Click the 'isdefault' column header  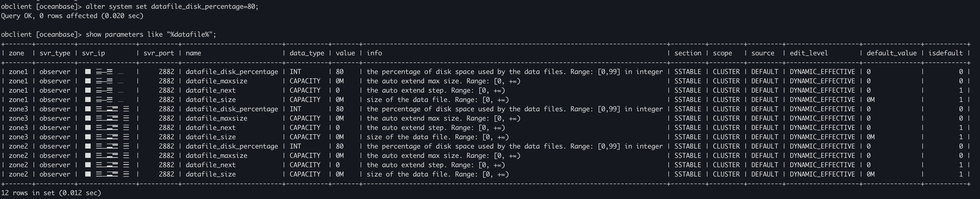(945, 53)
